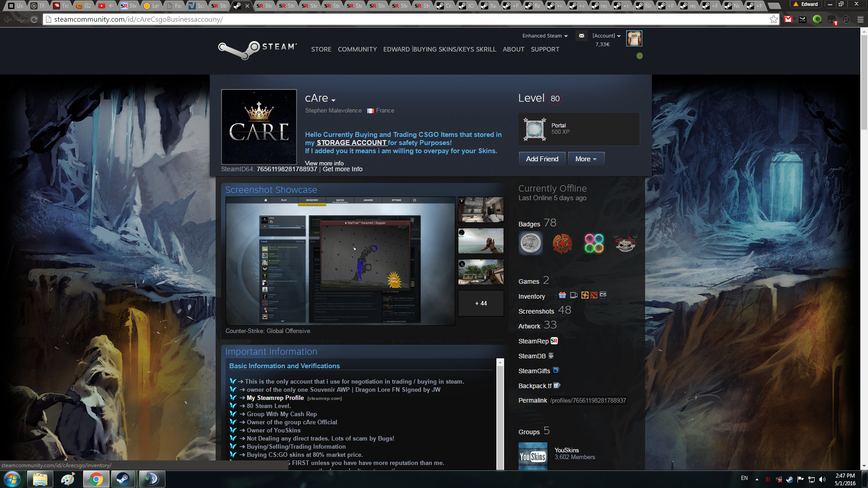The height and width of the screenshot is (488, 868).
Task: Open the CS:GO inventory icon
Action: 603,295
